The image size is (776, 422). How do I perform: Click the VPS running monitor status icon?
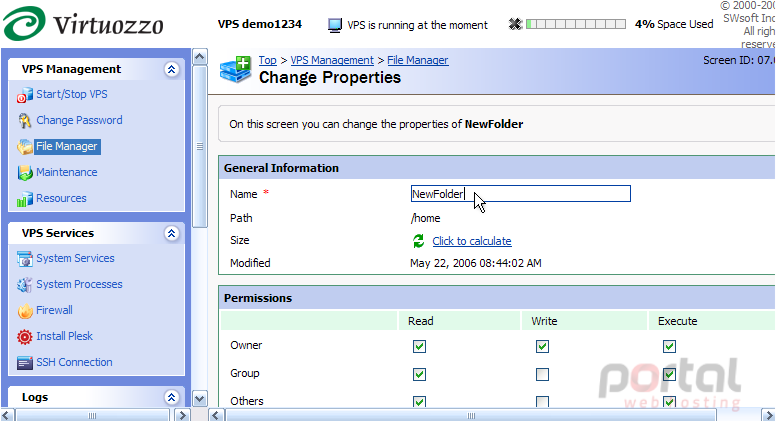pyautogui.click(x=335, y=25)
